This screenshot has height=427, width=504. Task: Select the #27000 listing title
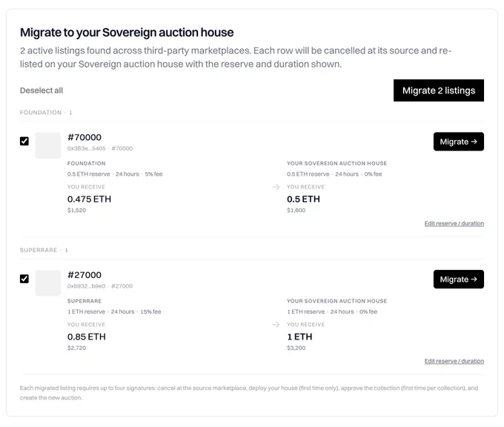coord(84,275)
